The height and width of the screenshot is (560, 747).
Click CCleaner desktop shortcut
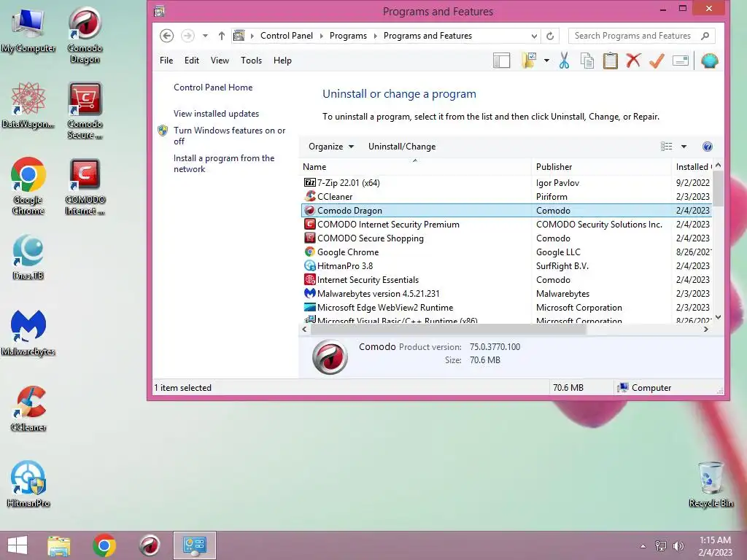click(x=28, y=408)
